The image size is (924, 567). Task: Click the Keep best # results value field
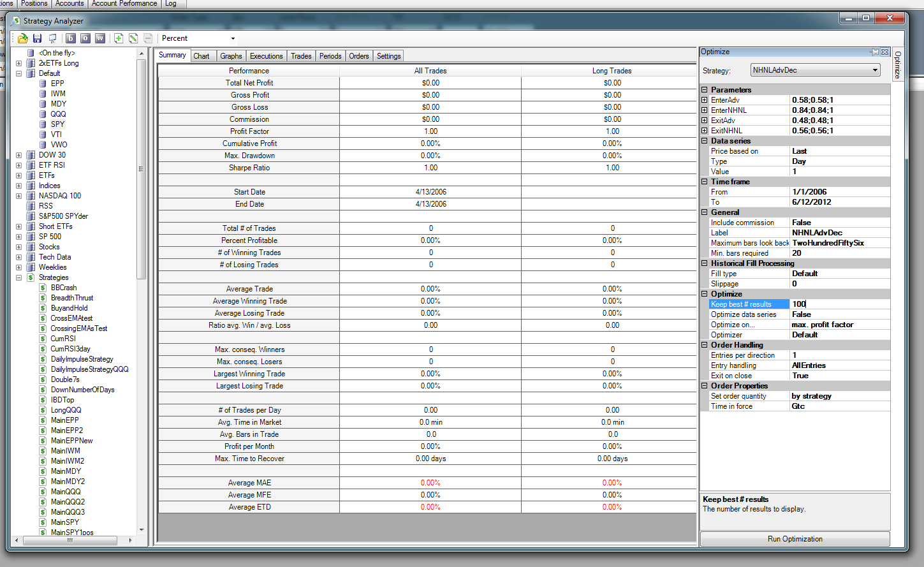pyautogui.click(x=840, y=304)
